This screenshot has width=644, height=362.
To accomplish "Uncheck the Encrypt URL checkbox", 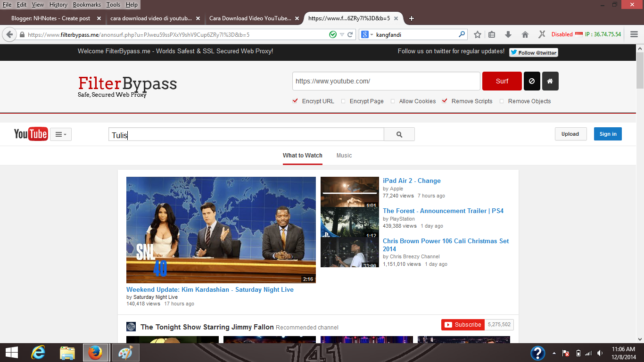I will point(295,101).
